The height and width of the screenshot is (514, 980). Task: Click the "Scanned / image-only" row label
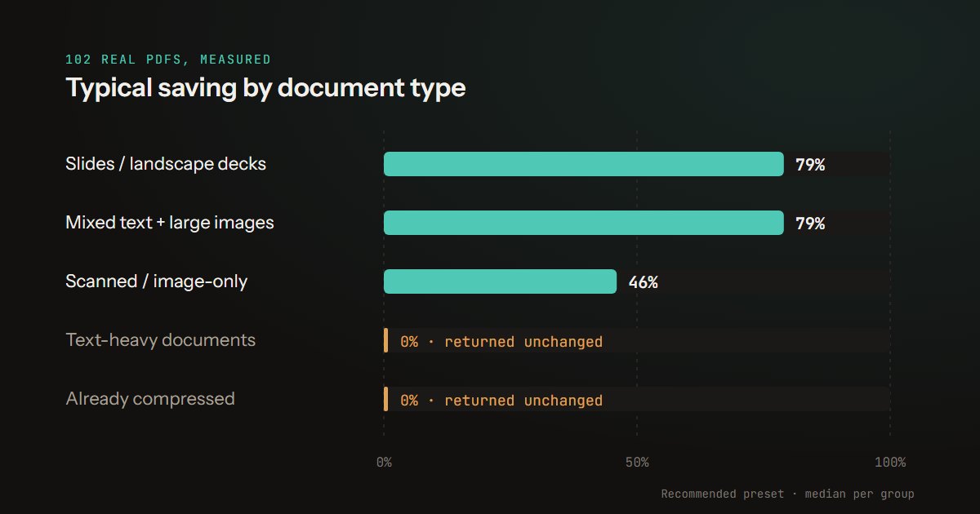point(157,281)
